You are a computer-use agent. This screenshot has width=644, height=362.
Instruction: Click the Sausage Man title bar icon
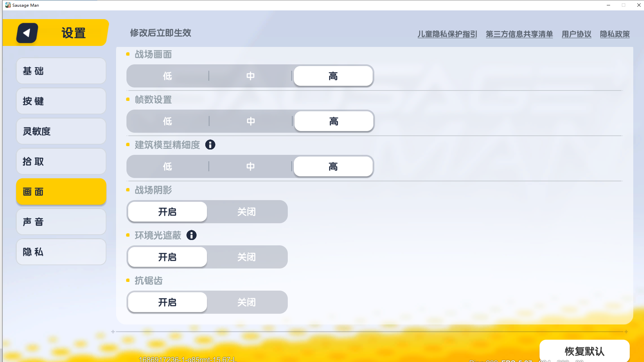click(8, 5)
